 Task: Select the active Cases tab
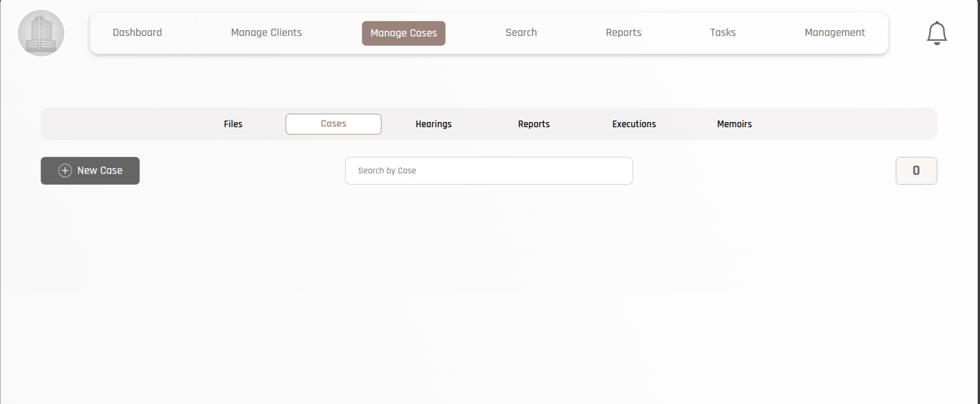pyautogui.click(x=333, y=124)
